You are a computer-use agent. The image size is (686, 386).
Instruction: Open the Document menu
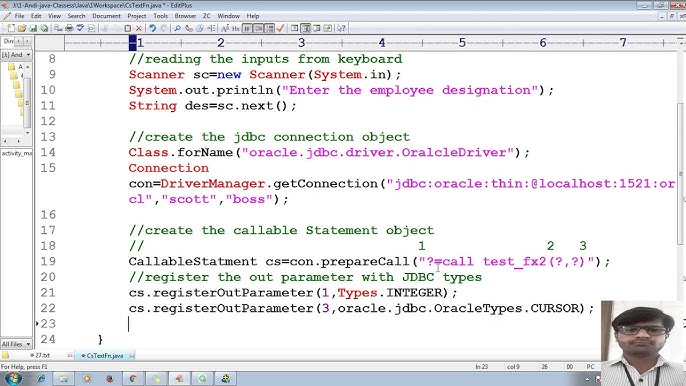pyautogui.click(x=106, y=16)
